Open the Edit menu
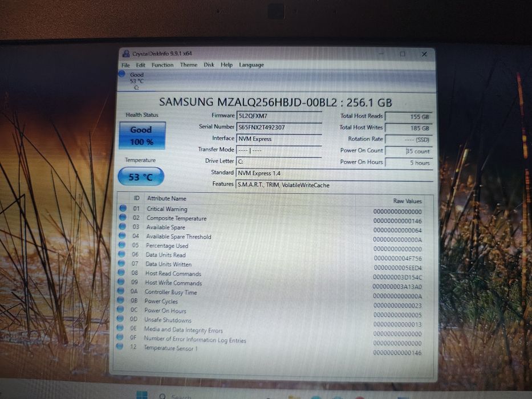Viewport: 532px width, 399px height. pyautogui.click(x=140, y=65)
